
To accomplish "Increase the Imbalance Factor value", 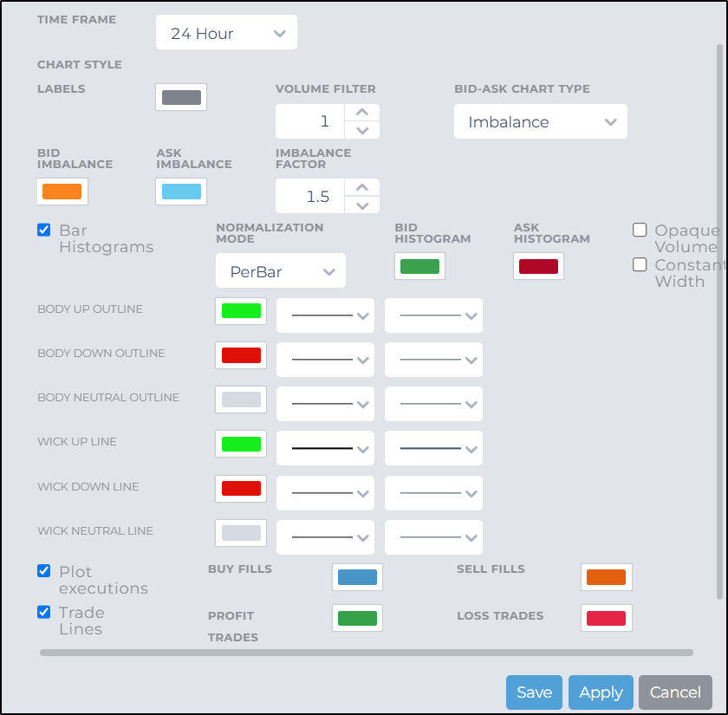I will click(362, 187).
